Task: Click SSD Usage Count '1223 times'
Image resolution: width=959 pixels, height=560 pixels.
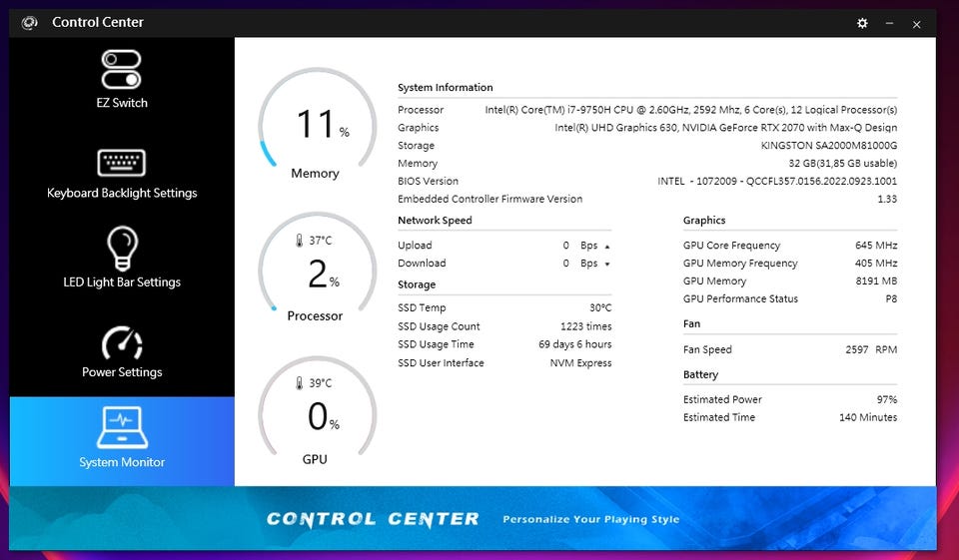Action: pyautogui.click(x=586, y=326)
